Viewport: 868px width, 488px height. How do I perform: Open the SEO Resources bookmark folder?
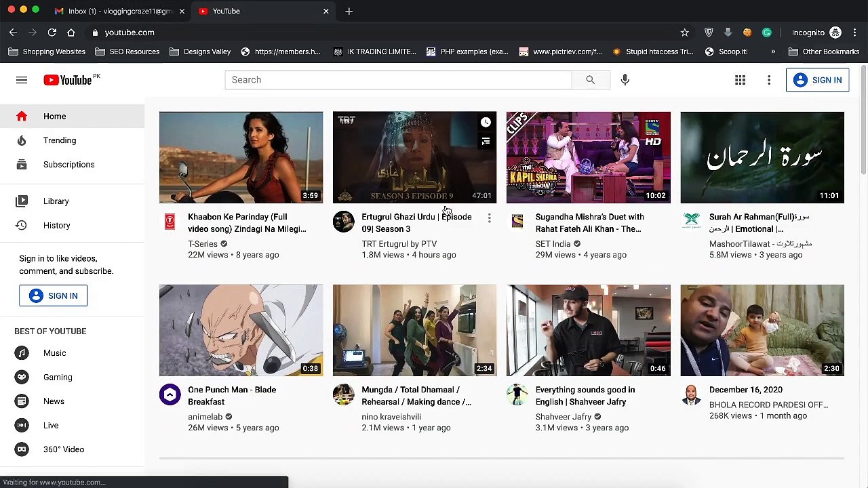pyautogui.click(x=127, y=52)
